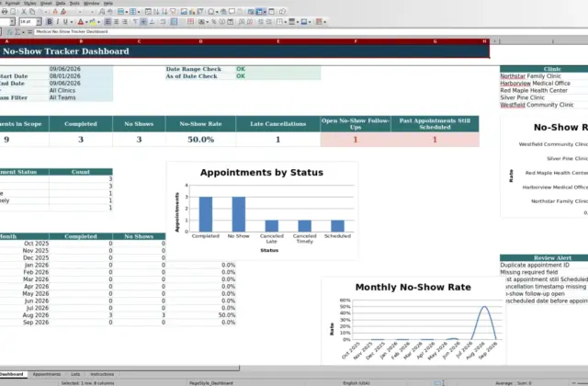Toggle Italic formatting
Screen dimensions: 588x386
[x=57, y=22]
